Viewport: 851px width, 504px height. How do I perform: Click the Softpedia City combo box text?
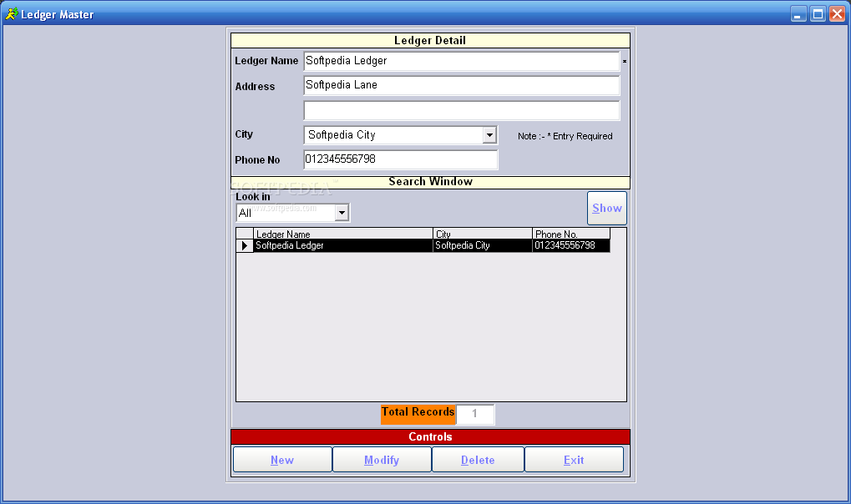342,134
